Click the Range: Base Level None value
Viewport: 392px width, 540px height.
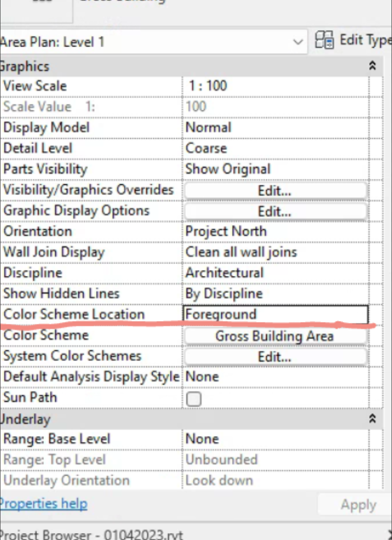276,439
